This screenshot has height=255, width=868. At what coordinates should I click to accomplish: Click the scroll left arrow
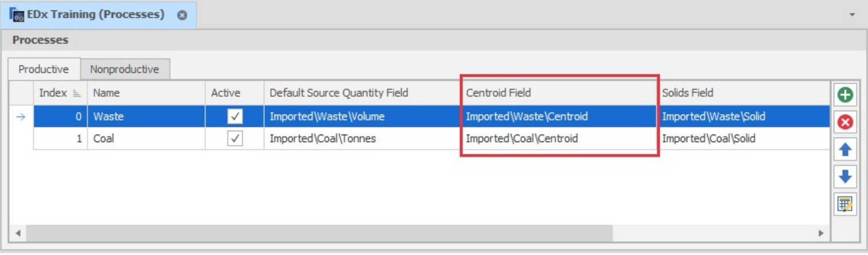(x=18, y=233)
